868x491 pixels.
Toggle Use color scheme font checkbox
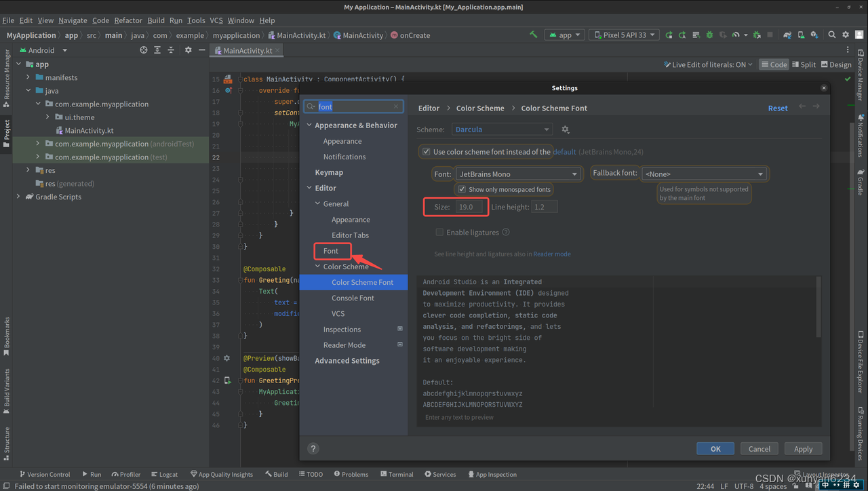426,152
